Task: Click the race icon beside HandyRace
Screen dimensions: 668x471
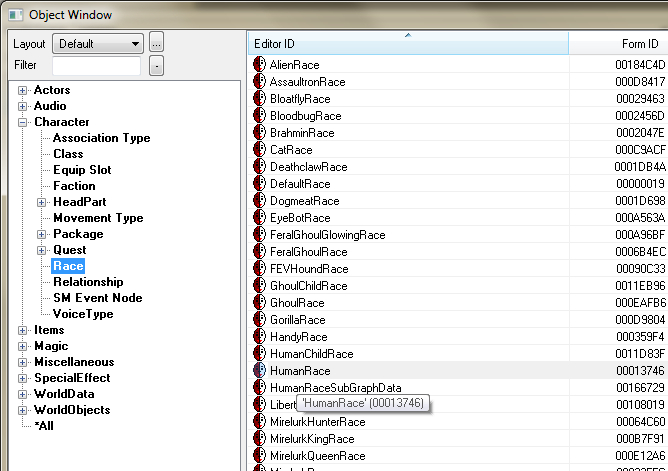Action: click(x=259, y=336)
